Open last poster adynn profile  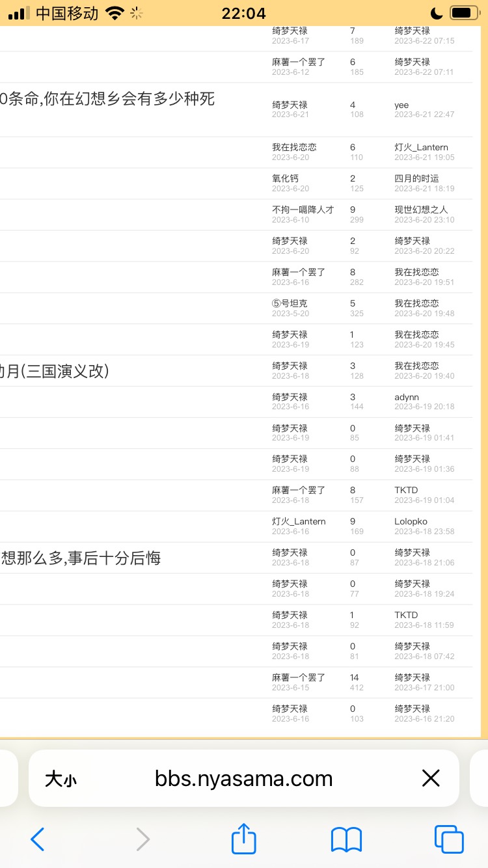coord(407,397)
